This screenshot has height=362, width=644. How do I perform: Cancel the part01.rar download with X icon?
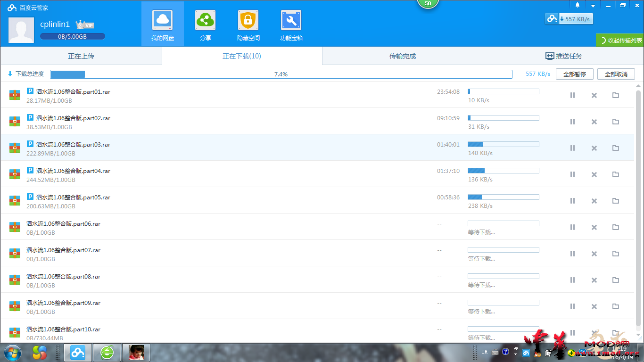click(594, 95)
